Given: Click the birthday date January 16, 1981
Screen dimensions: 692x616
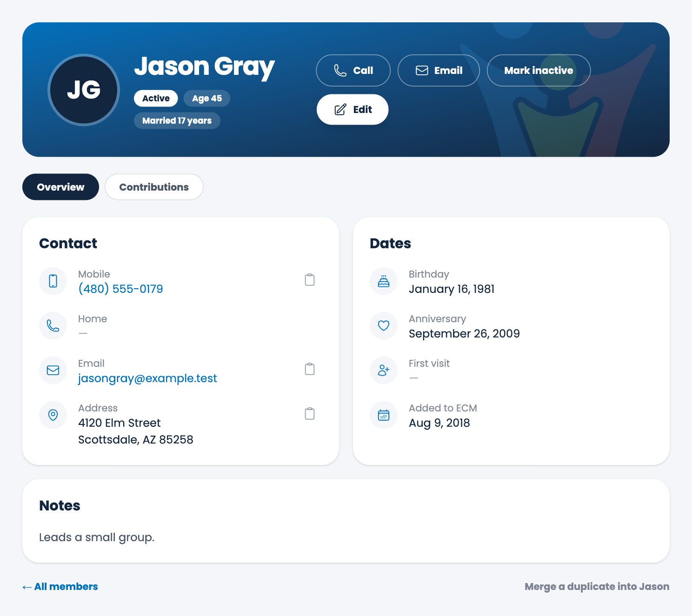Looking at the screenshot, I should (x=452, y=289).
